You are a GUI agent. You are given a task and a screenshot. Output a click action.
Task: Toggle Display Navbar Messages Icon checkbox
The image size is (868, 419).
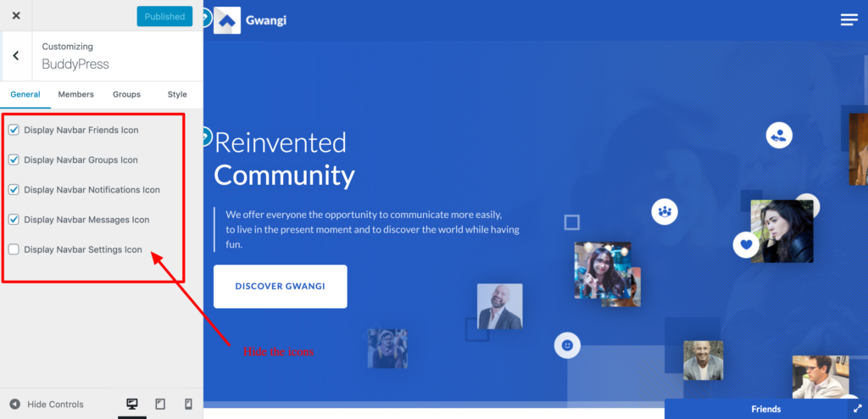pos(14,220)
